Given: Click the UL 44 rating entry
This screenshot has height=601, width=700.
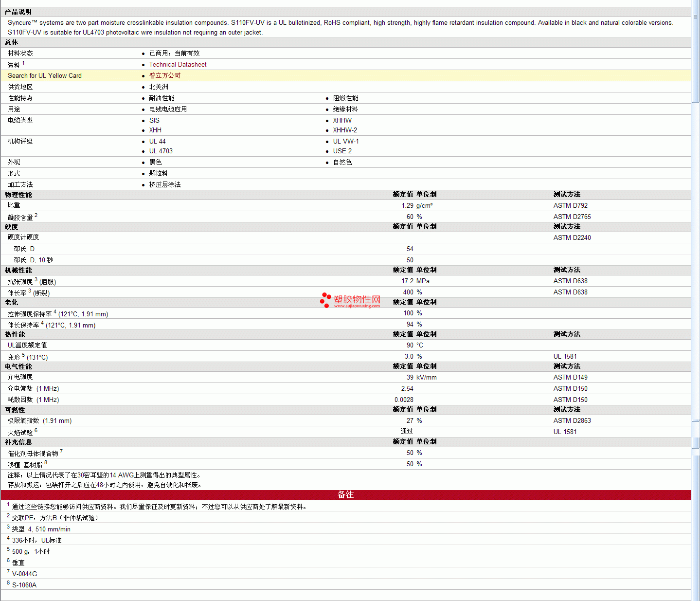Looking at the screenshot, I should tap(157, 141).
